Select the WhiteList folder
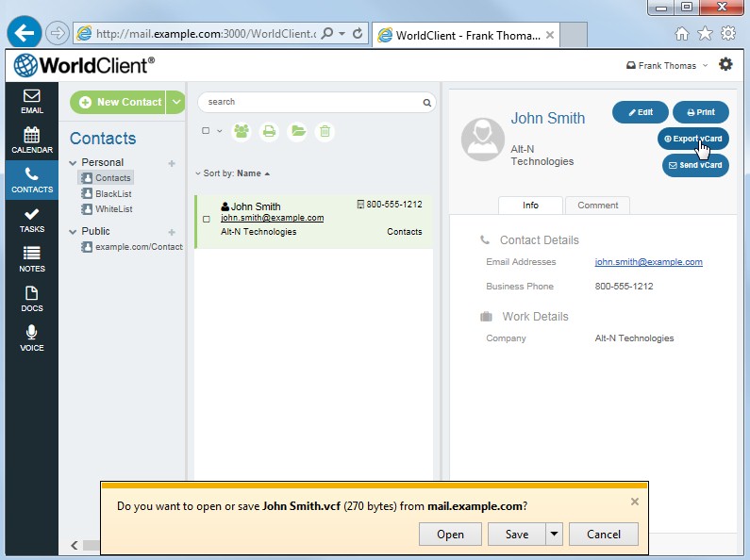This screenshot has height=560, width=750. (x=108, y=208)
